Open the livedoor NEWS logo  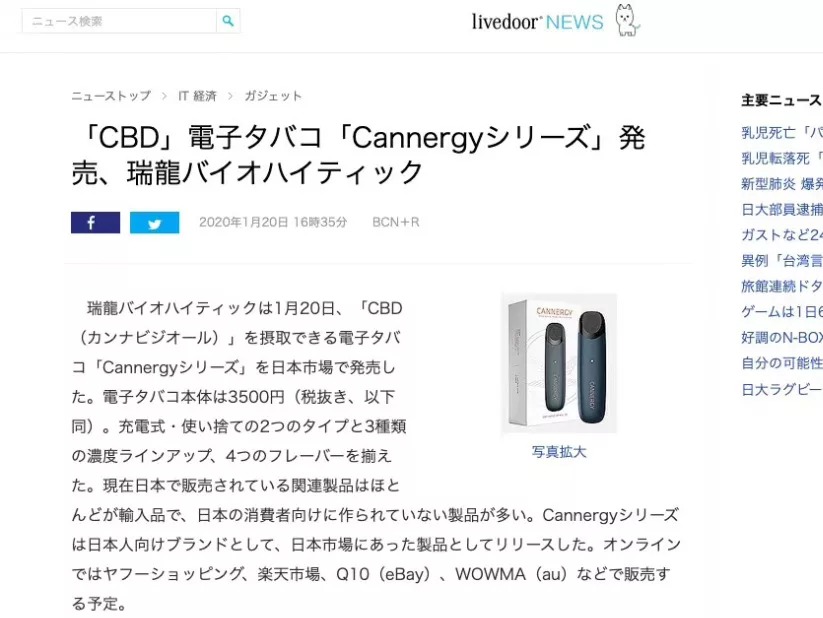coord(537,22)
